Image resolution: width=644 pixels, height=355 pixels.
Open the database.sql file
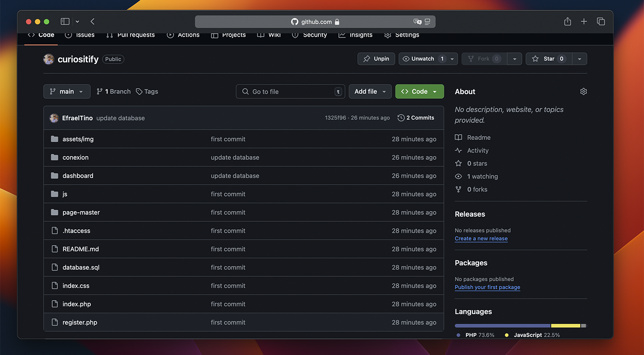click(x=81, y=267)
